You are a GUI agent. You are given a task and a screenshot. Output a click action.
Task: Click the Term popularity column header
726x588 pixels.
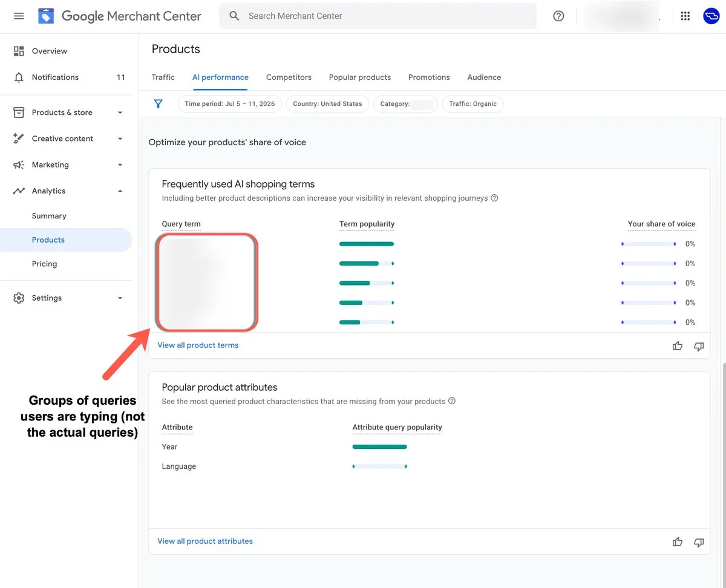coord(367,224)
